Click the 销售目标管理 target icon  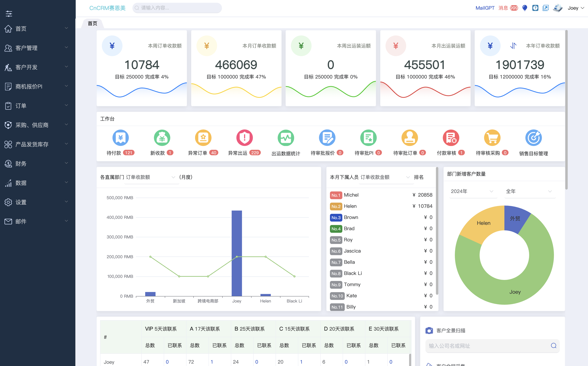(x=533, y=138)
